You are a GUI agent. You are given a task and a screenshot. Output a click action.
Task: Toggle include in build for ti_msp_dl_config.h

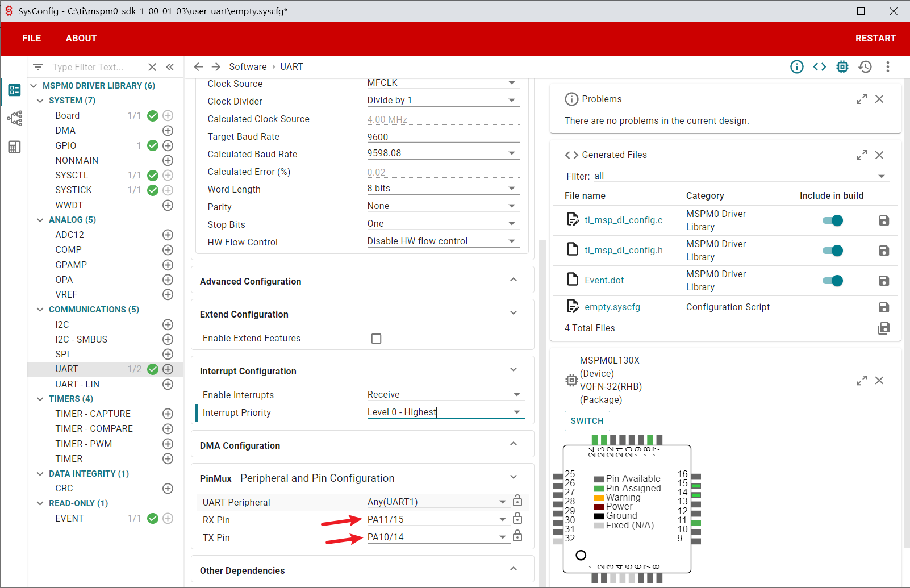(x=833, y=251)
